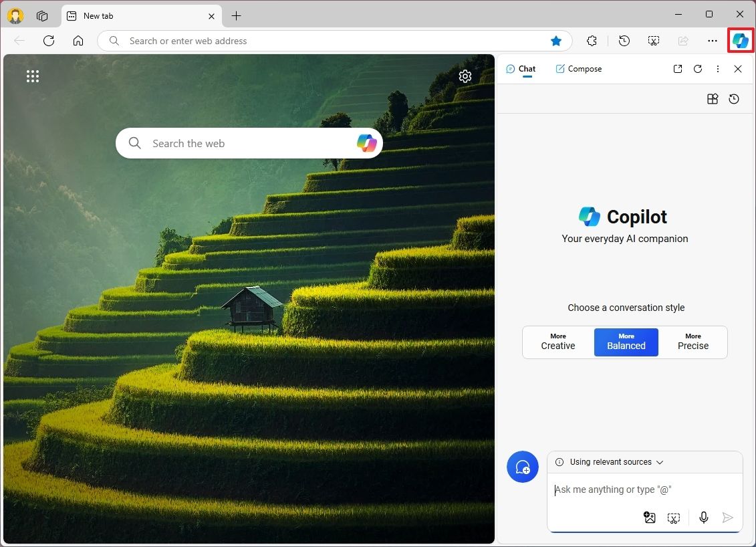This screenshot has width=756, height=547.
Task: Keep the More Balanced conversation style selected
Action: (626, 342)
